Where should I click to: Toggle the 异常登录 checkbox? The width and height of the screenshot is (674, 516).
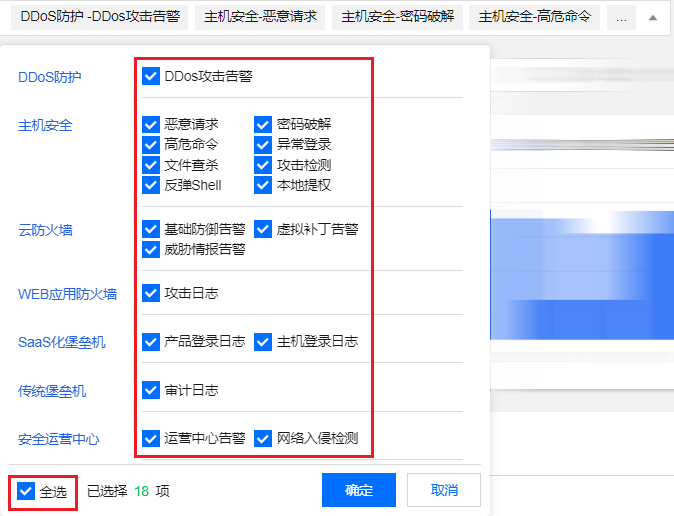coord(263,144)
